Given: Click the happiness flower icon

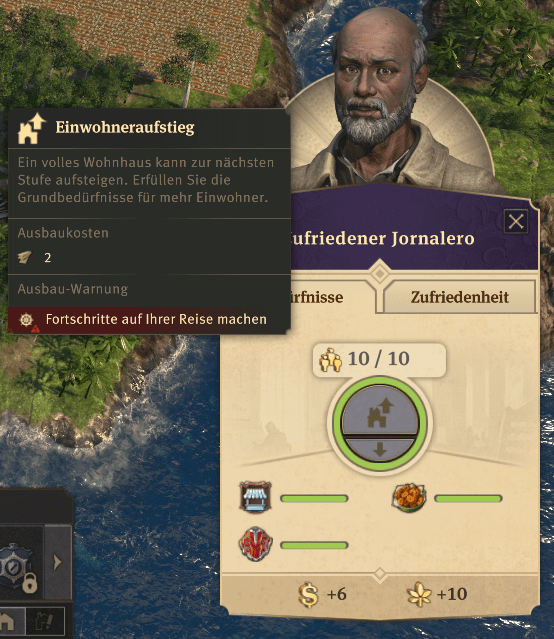Looking at the screenshot, I should (419, 595).
